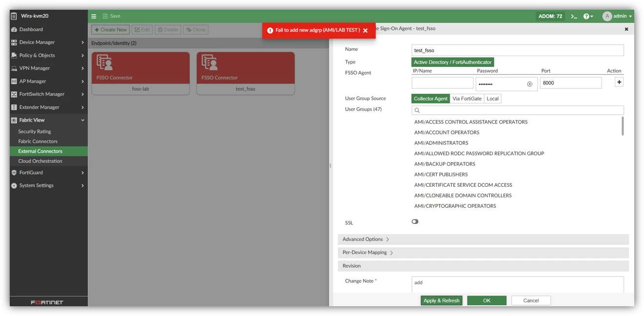Screen dimensions: 644x316
Task: Click the admin avatar icon
Action: 607,16
